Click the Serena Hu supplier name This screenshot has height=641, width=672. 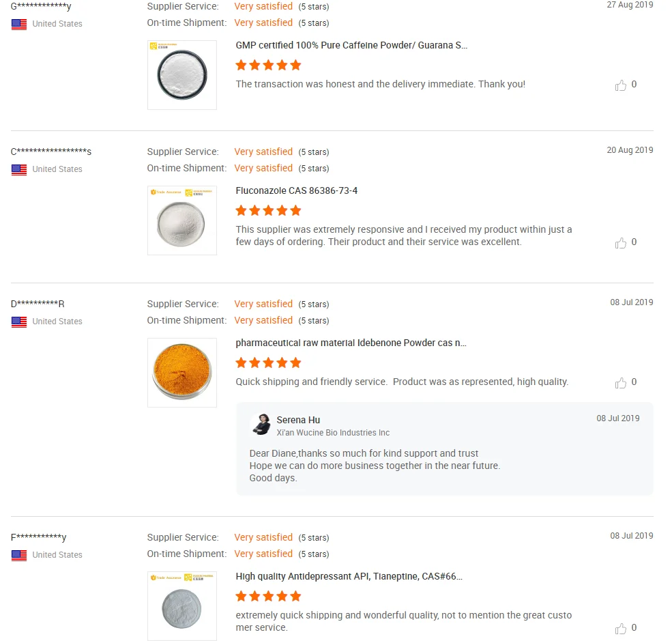click(298, 420)
